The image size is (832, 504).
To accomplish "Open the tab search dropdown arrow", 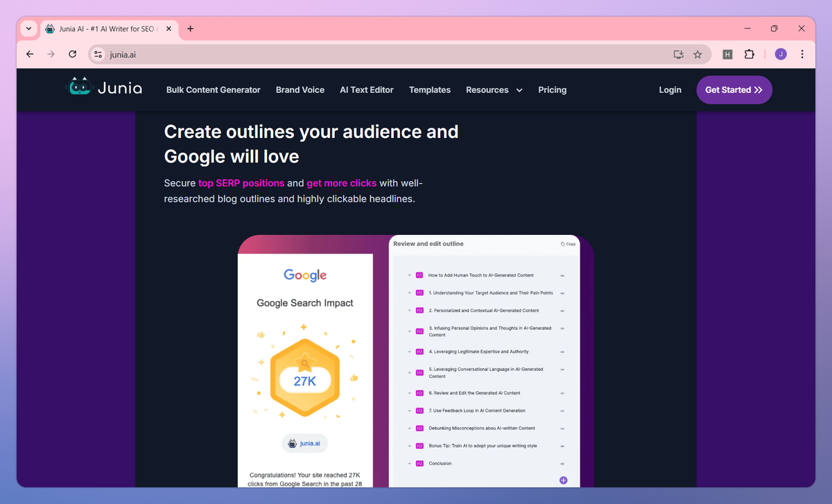I will pyautogui.click(x=28, y=28).
